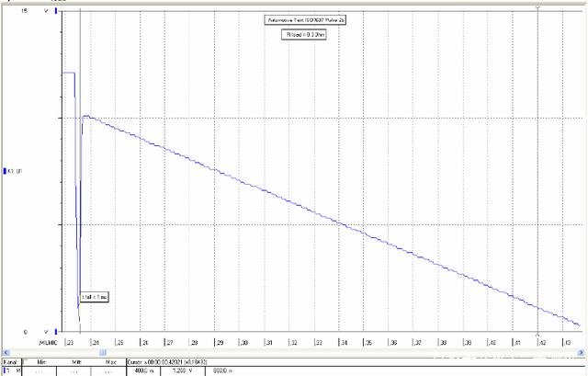The width and height of the screenshot is (588, 376).
Task: Click the 400.0 m value cell
Action: (144, 371)
